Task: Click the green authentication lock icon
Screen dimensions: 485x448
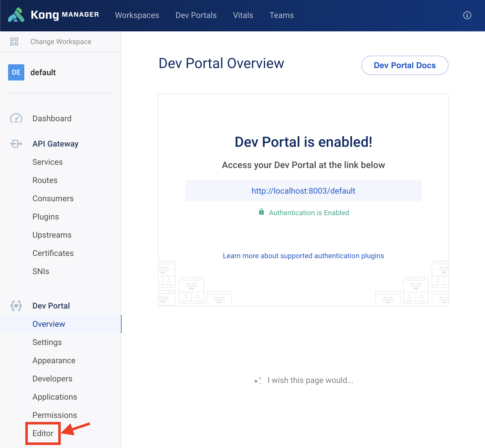Action: (x=261, y=212)
